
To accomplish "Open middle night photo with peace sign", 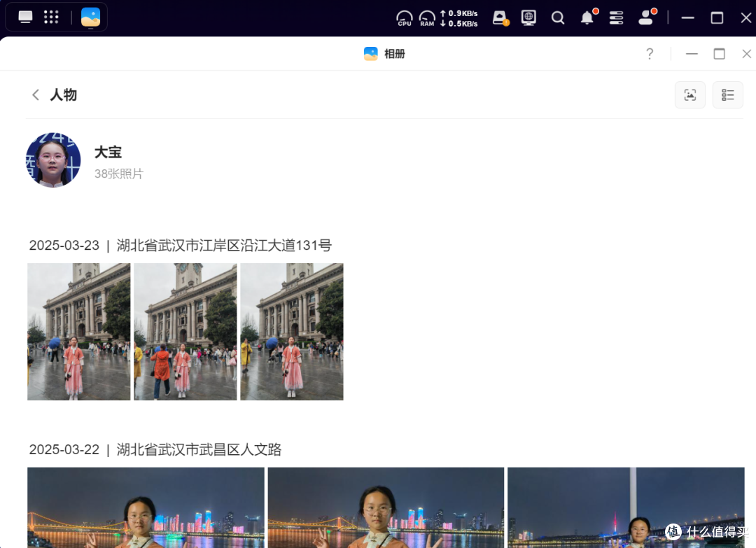I will pos(386,507).
